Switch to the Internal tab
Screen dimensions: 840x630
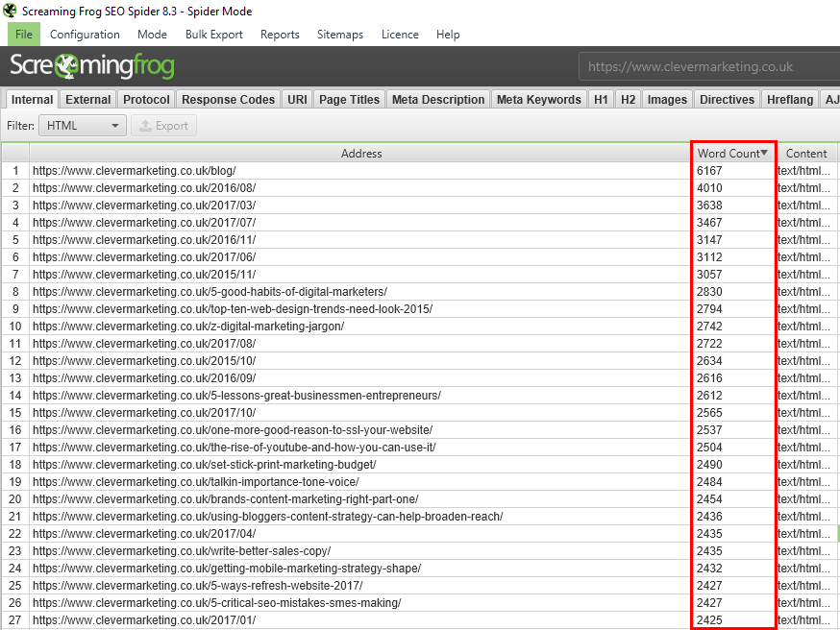pyautogui.click(x=32, y=100)
